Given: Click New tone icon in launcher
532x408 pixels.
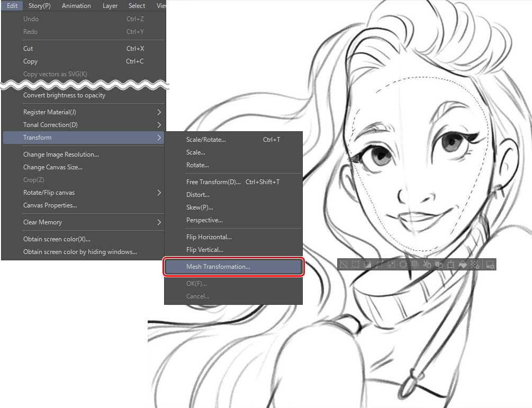Looking at the screenshot, I should pyautogui.click(x=474, y=264).
